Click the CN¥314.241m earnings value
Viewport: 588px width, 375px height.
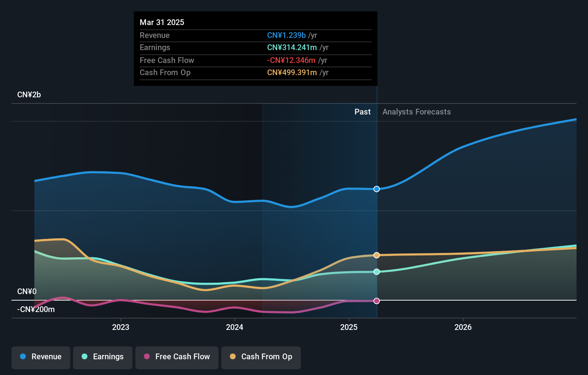coord(292,47)
